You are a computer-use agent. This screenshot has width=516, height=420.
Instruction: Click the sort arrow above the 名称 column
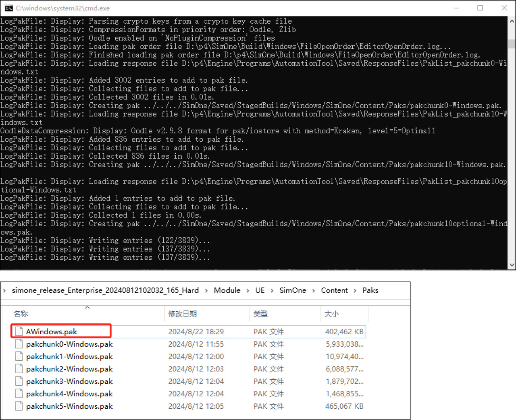point(87,307)
